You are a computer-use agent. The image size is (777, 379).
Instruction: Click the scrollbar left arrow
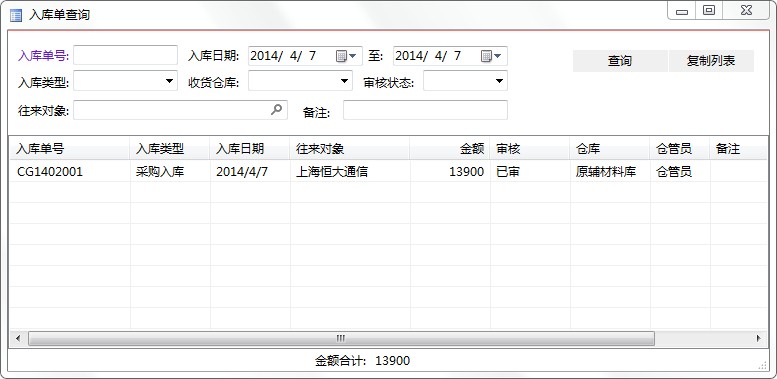click(x=18, y=338)
